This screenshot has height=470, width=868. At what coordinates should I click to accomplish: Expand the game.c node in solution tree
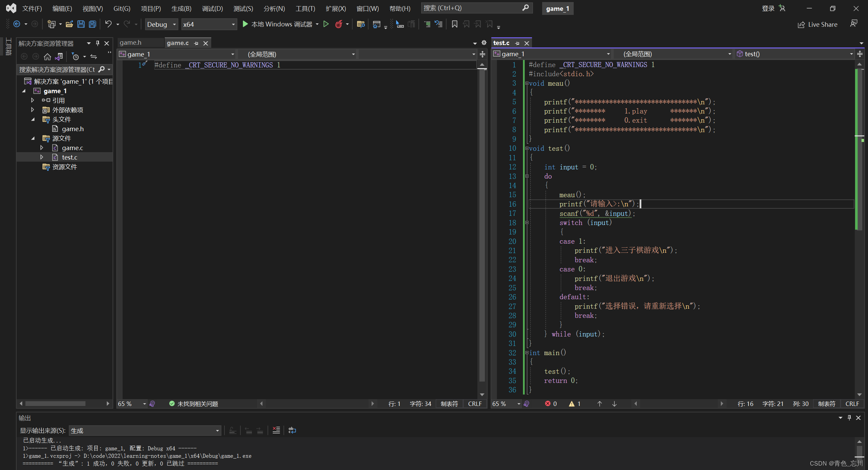click(42, 148)
